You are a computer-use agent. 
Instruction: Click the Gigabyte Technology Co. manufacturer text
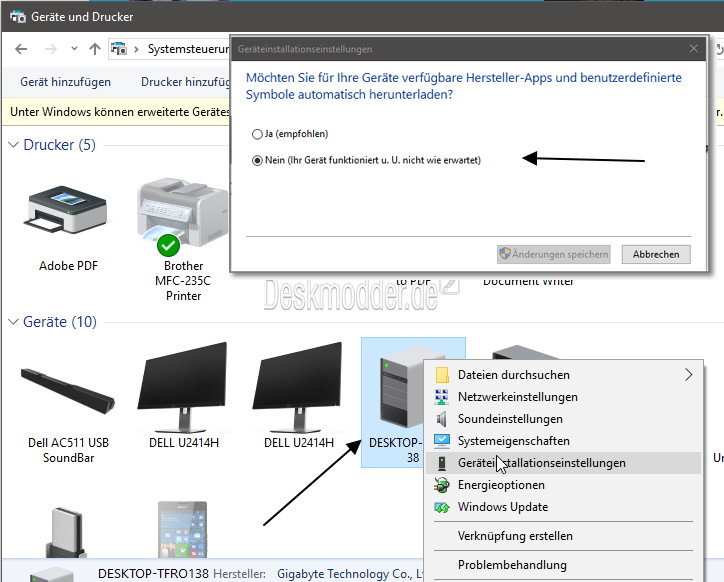click(x=350, y=574)
